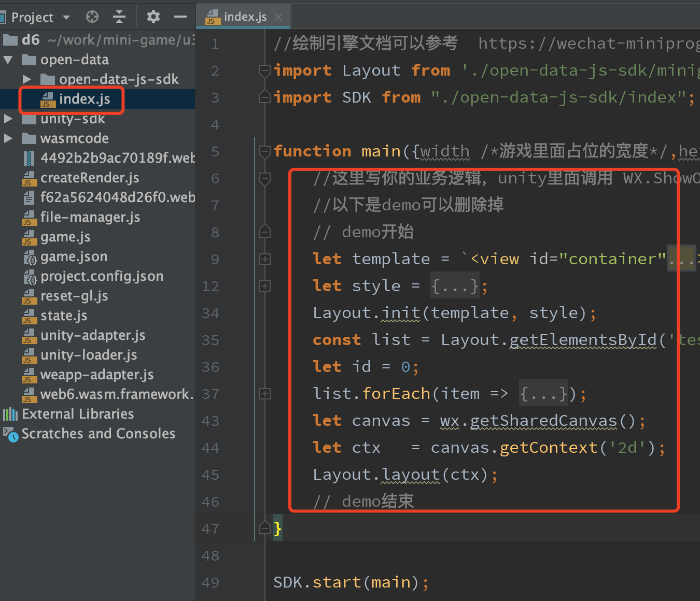Select the open-data folder icon
This screenshot has width=700, height=601.
29,60
